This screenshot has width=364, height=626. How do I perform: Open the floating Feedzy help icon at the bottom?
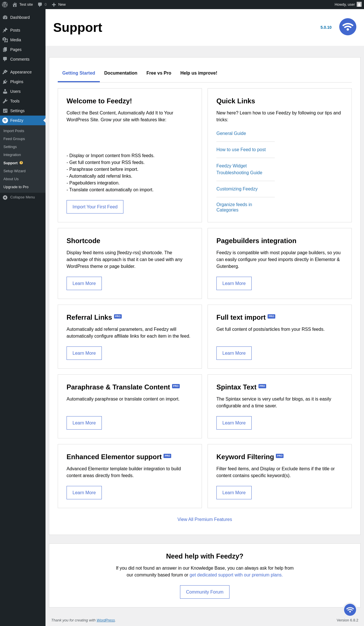[x=350, y=609]
